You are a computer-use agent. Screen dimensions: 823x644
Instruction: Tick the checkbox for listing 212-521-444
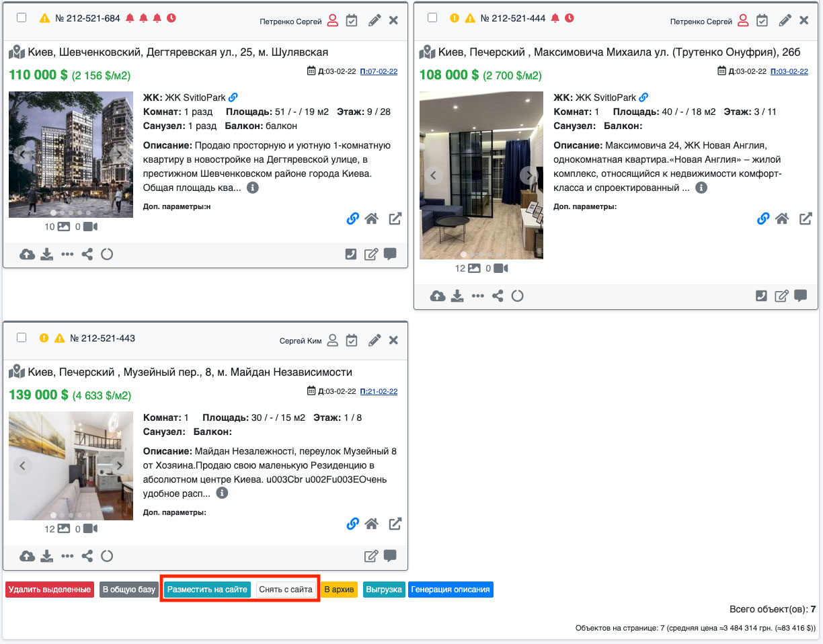(x=432, y=17)
